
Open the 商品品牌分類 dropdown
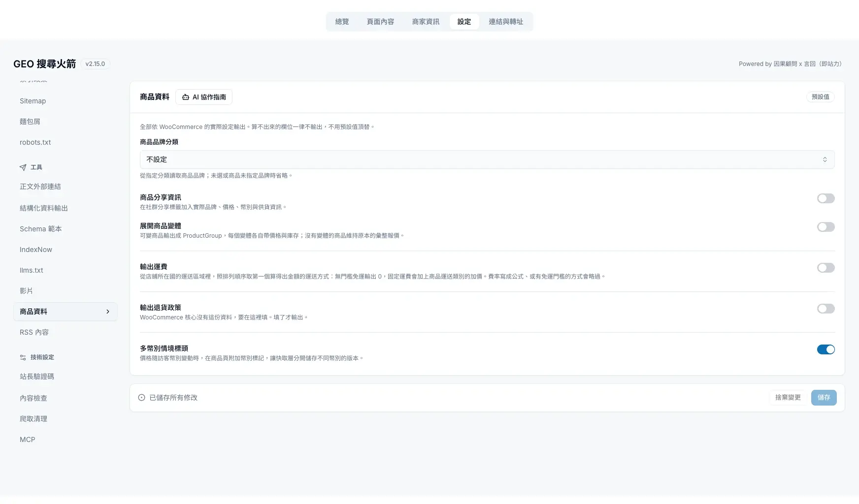point(487,159)
